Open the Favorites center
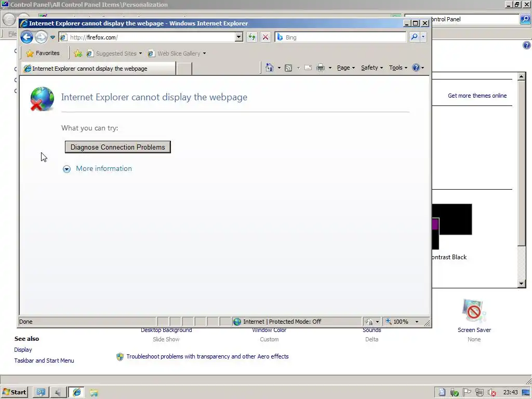Screen dimensions: 532x399 click(x=43, y=54)
